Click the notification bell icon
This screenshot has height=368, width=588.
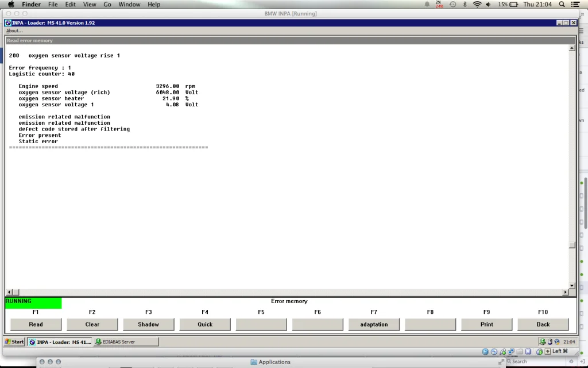point(427,5)
